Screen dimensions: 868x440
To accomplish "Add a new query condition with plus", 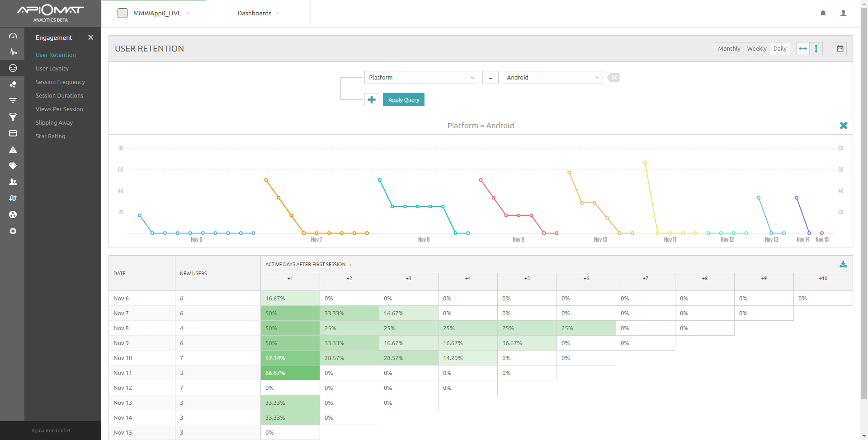I will [372, 100].
